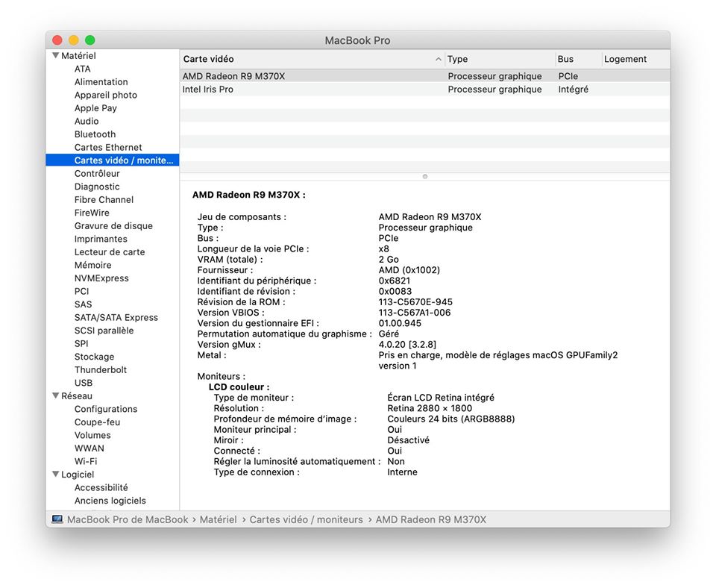Open SPI in the sidebar
716x588 pixels.
pos(81,343)
